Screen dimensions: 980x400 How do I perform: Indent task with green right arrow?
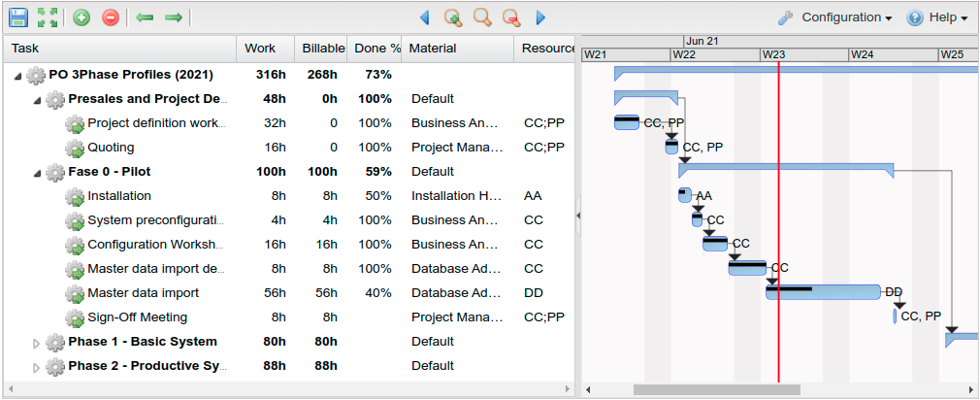click(x=174, y=17)
